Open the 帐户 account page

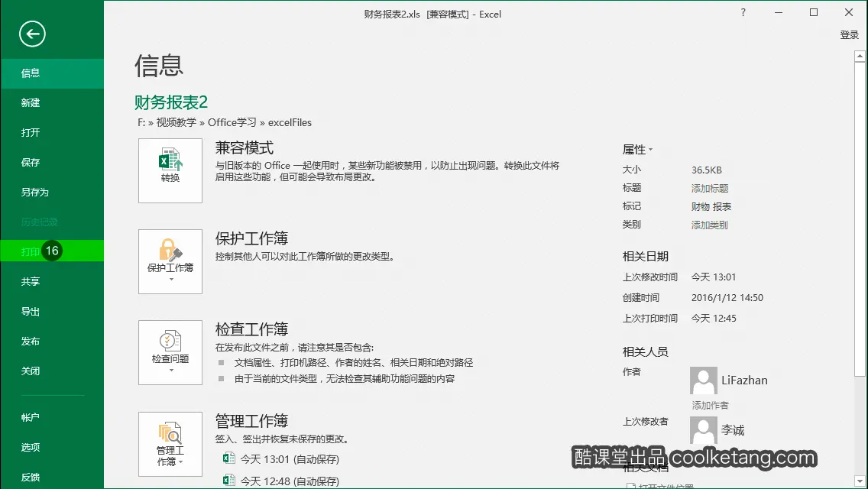click(52, 418)
